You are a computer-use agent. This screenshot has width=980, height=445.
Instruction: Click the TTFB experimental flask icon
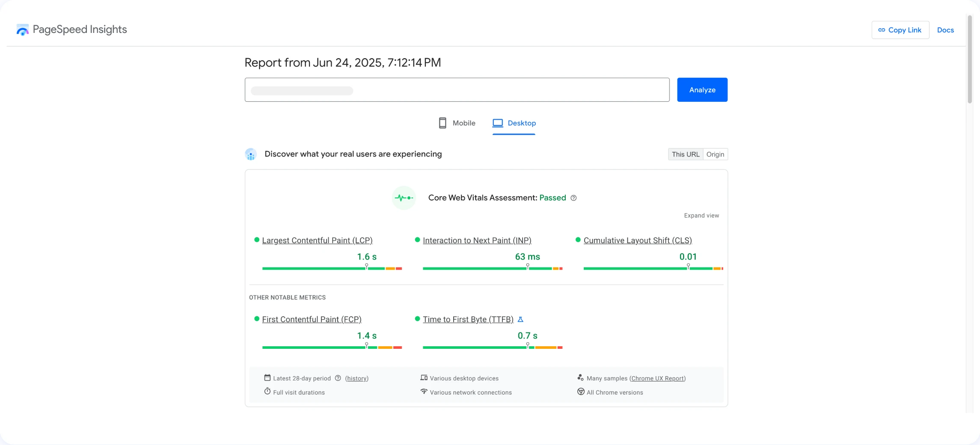pos(520,319)
